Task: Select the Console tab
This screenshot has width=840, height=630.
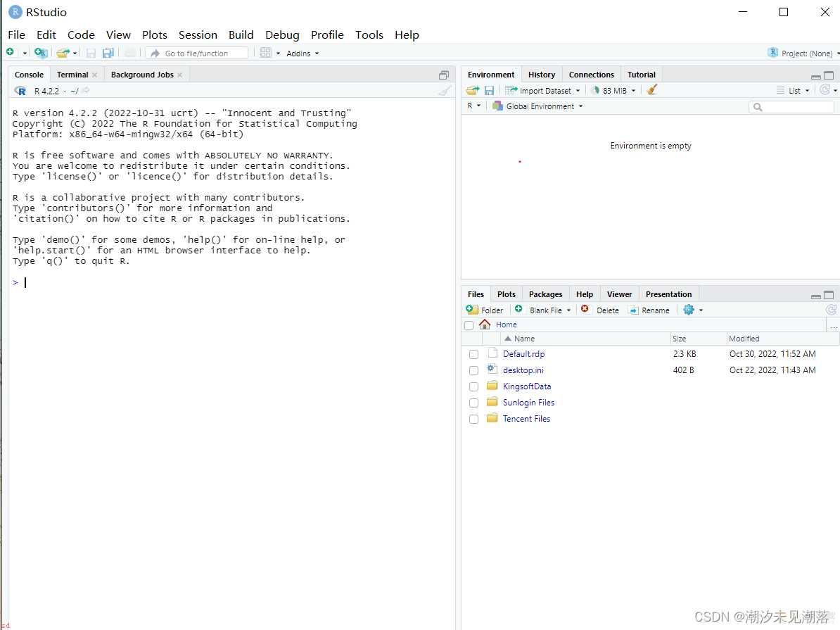Action: [x=29, y=75]
